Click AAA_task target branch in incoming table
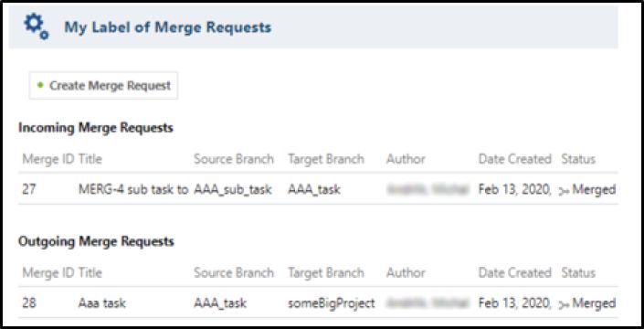 [314, 190]
